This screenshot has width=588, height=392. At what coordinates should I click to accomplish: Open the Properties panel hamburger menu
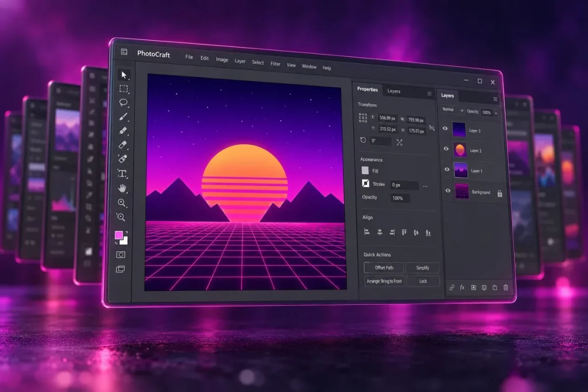point(430,94)
